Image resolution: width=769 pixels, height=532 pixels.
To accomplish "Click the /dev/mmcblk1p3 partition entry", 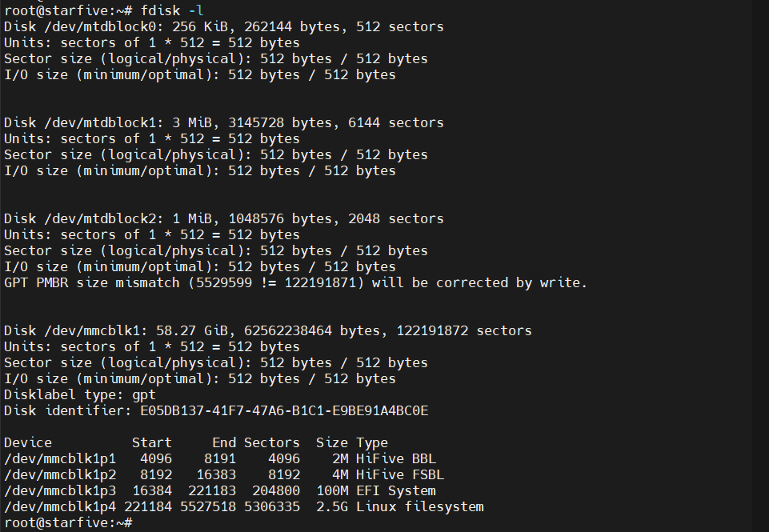I will pos(60,490).
